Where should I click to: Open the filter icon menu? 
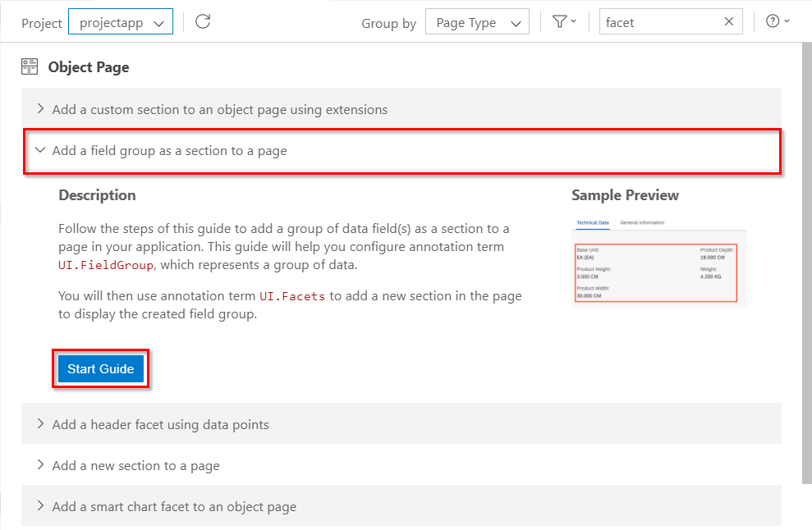click(x=564, y=22)
